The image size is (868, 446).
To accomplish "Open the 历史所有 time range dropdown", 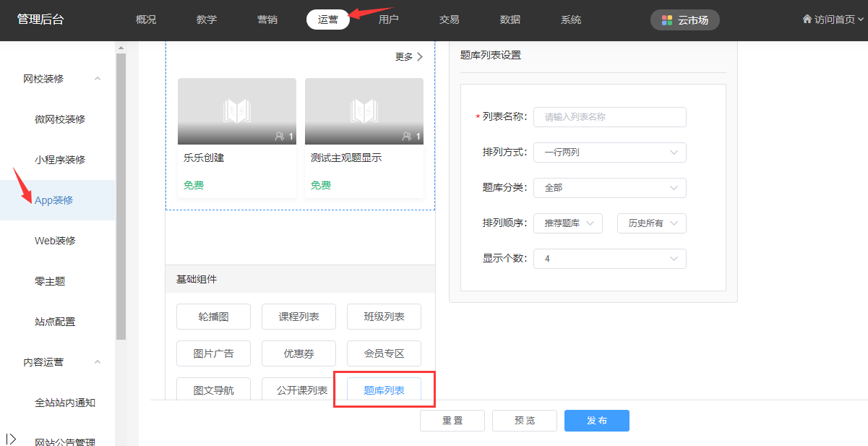I will point(651,223).
